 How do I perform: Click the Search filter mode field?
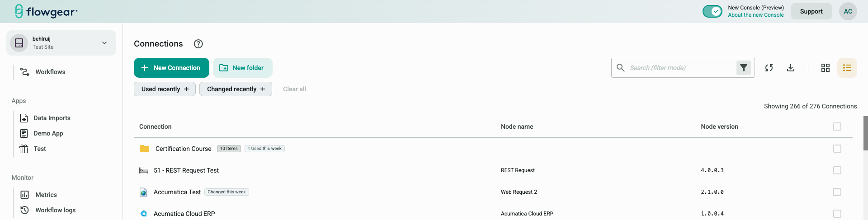(x=678, y=68)
